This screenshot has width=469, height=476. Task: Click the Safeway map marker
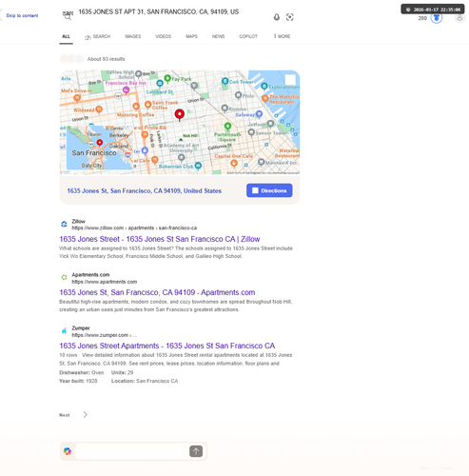(x=259, y=113)
